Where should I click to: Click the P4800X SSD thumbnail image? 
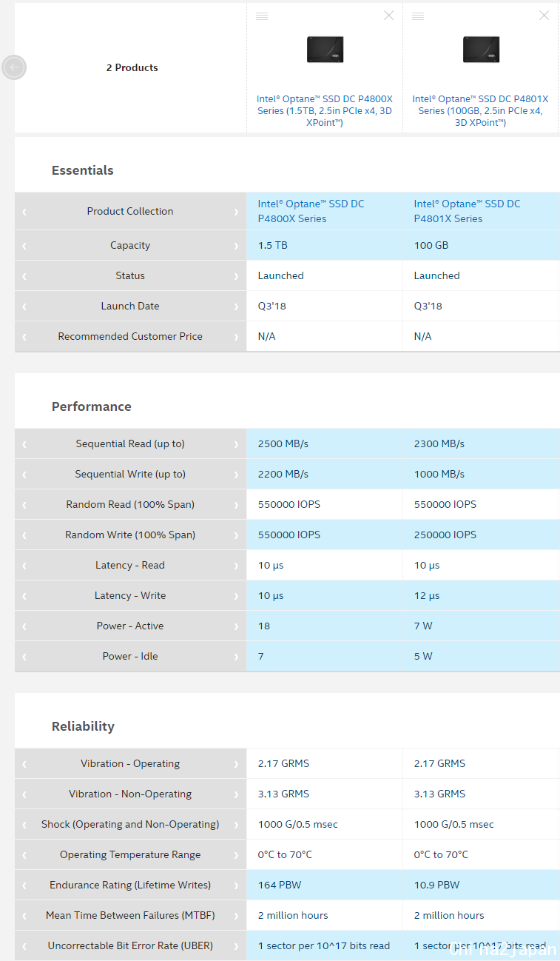click(325, 50)
